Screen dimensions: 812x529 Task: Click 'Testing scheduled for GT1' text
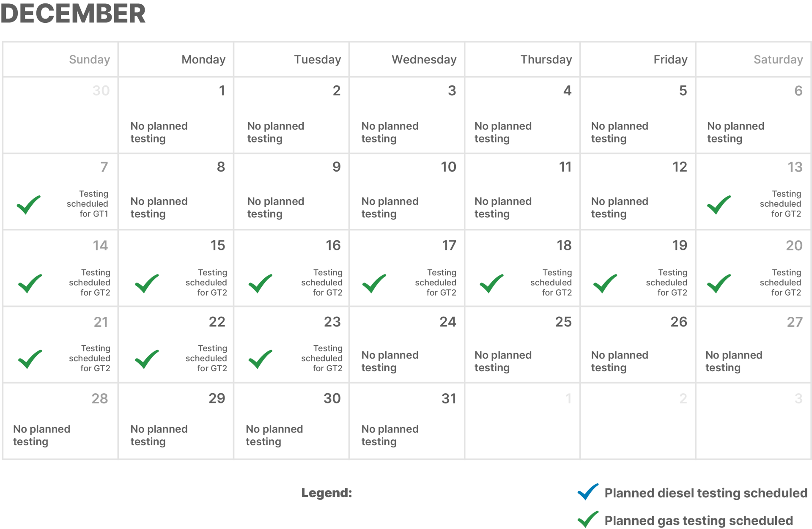[x=88, y=204]
